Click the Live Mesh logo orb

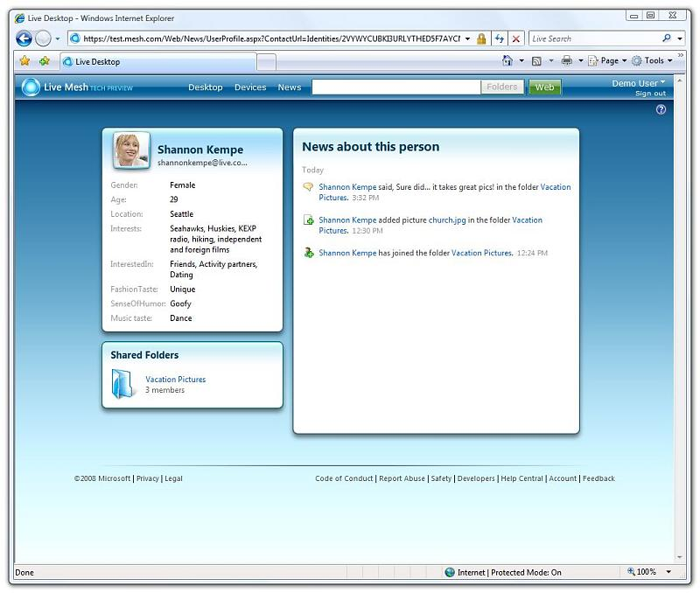click(x=31, y=87)
